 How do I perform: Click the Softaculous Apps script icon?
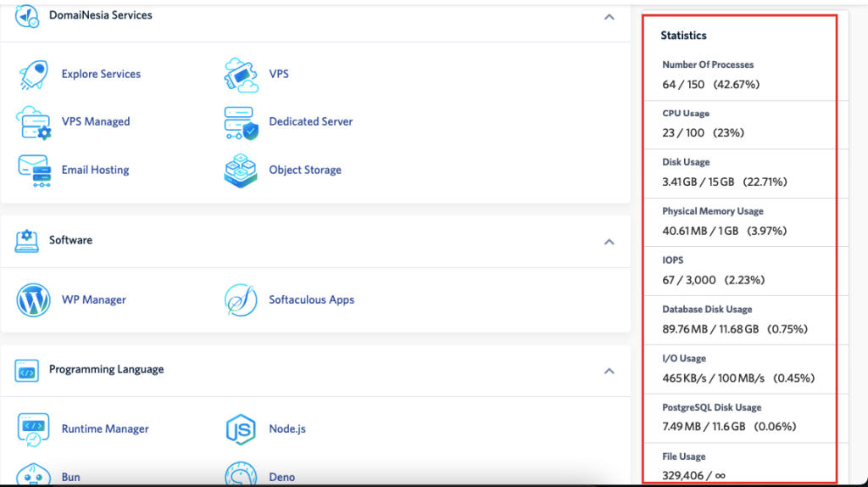tap(241, 299)
